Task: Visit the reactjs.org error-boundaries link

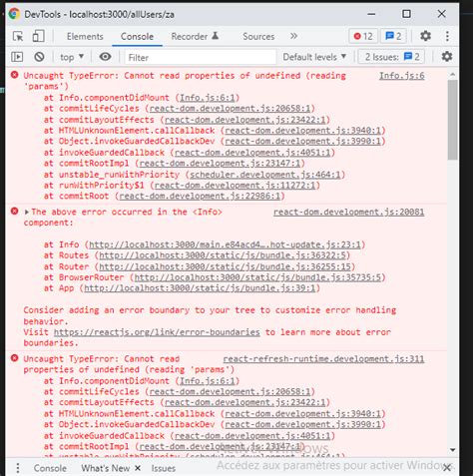Action: 157,332
